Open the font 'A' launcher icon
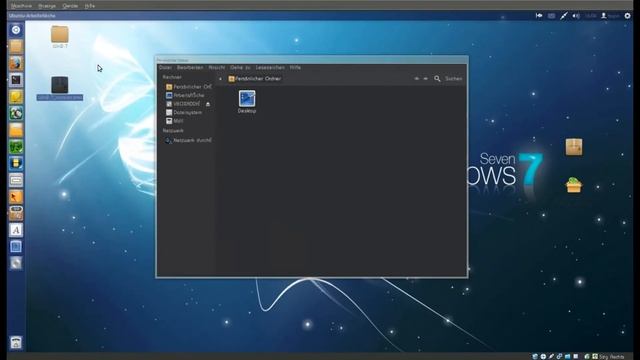The image size is (640, 360). [x=16, y=230]
